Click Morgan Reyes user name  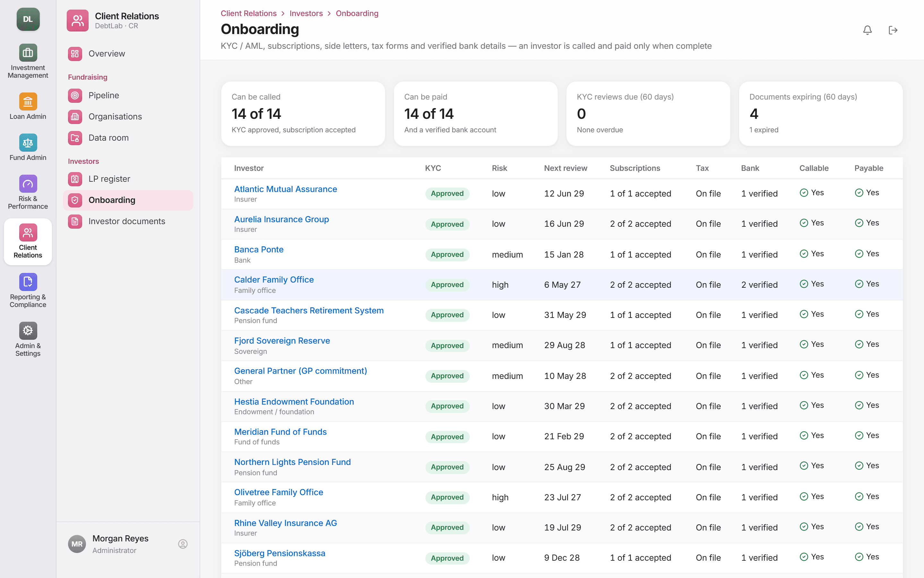coord(120,538)
